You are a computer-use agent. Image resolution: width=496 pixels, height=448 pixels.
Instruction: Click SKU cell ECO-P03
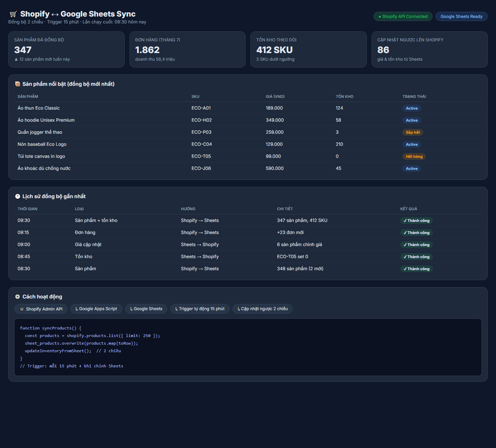[x=201, y=132]
